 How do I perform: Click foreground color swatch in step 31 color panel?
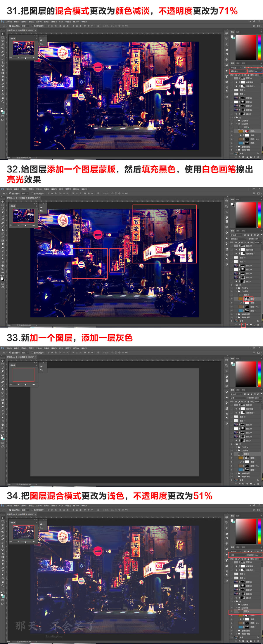pyautogui.click(x=232, y=36)
